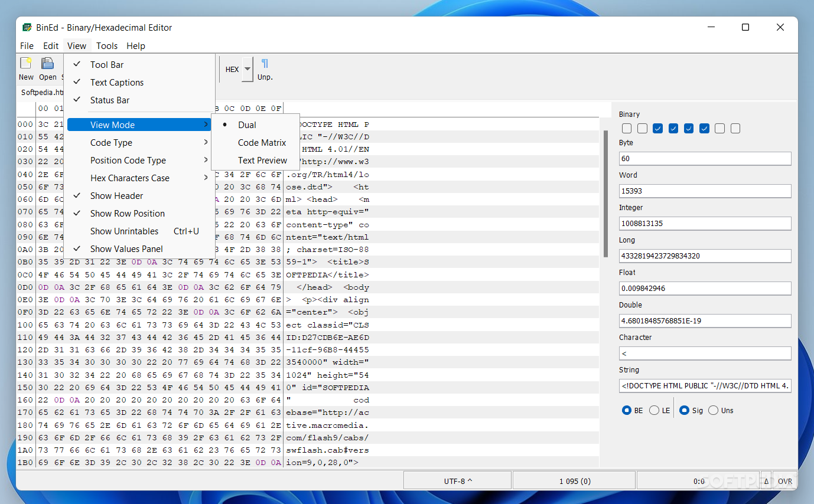Toggle the Unp. unprintables paragraph icon

click(265, 63)
